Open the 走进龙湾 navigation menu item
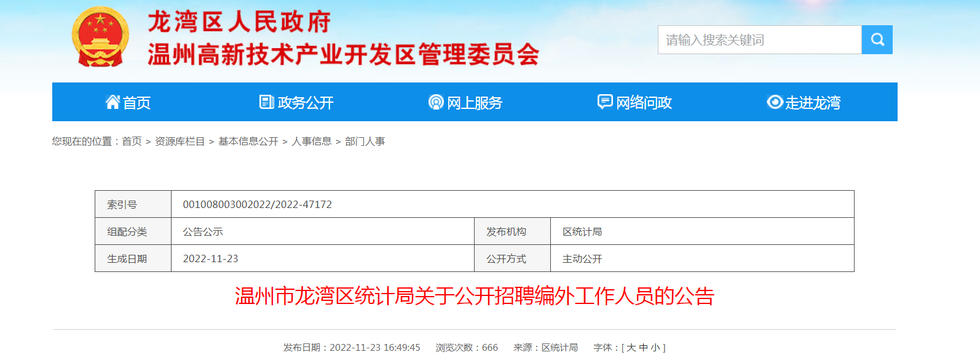Screen dimensions: 980x360 coord(804,102)
